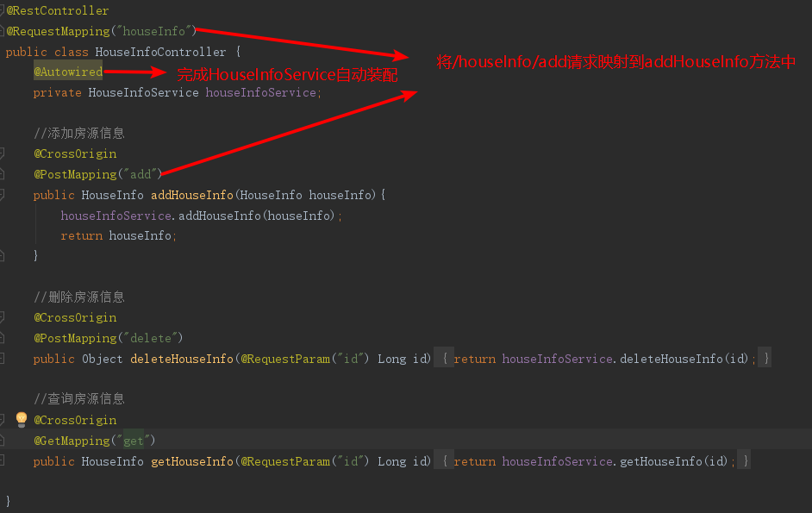Image resolution: width=812 pixels, height=513 pixels.
Task: Click the @CrossOrigin next to the lightbulb
Action: (x=75, y=420)
